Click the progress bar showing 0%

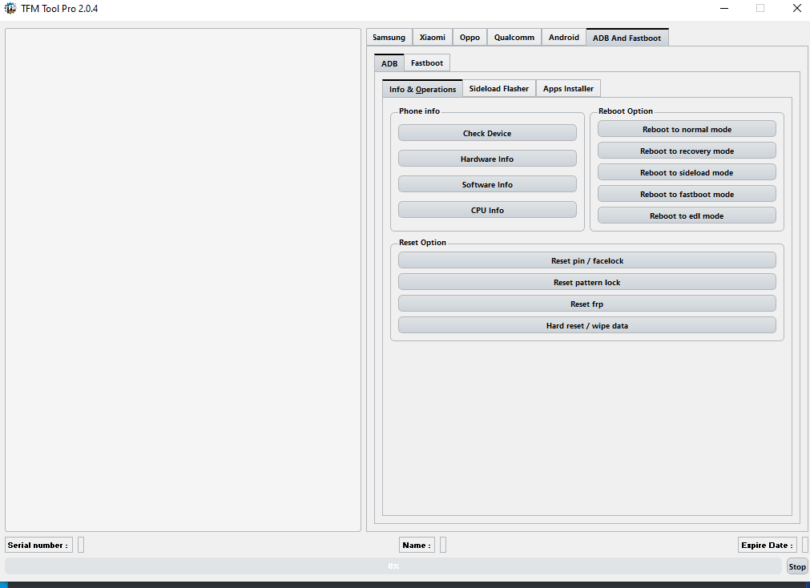point(393,566)
